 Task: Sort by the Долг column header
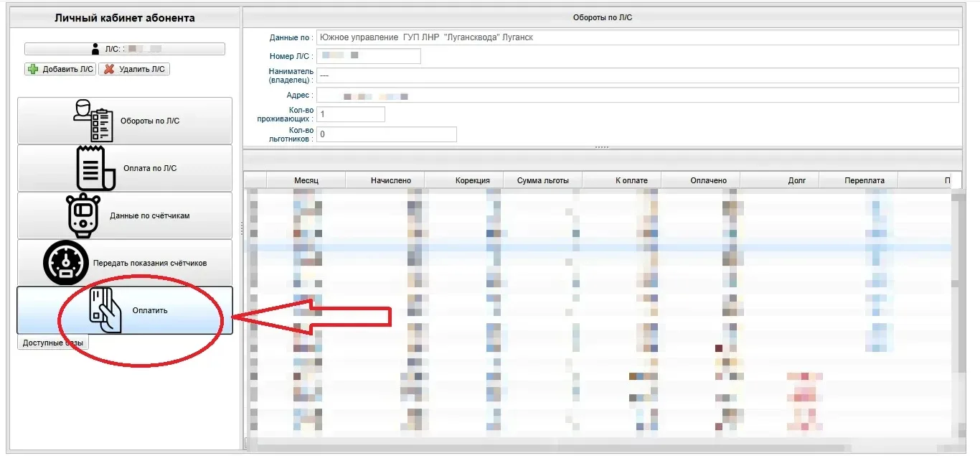click(780, 180)
